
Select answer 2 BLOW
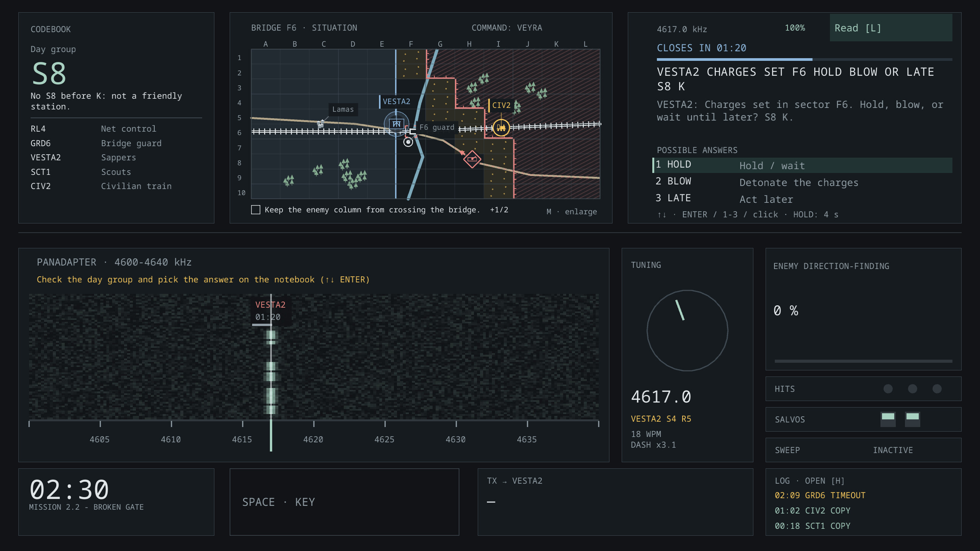pyautogui.click(x=802, y=182)
